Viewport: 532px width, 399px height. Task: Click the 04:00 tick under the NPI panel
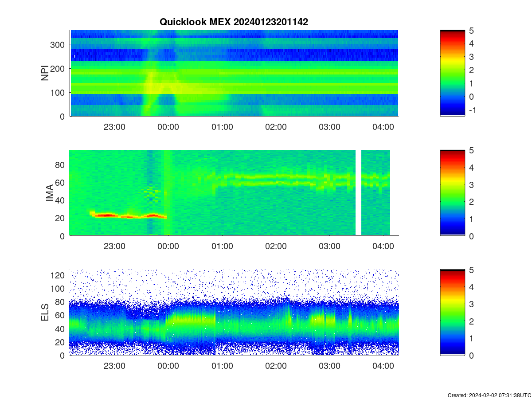click(x=383, y=127)
